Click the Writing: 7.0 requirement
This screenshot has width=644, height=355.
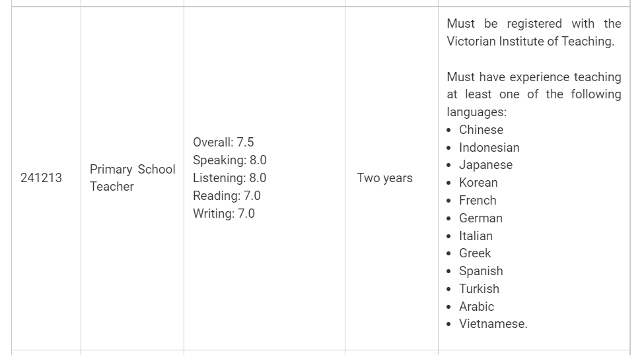pyautogui.click(x=224, y=214)
